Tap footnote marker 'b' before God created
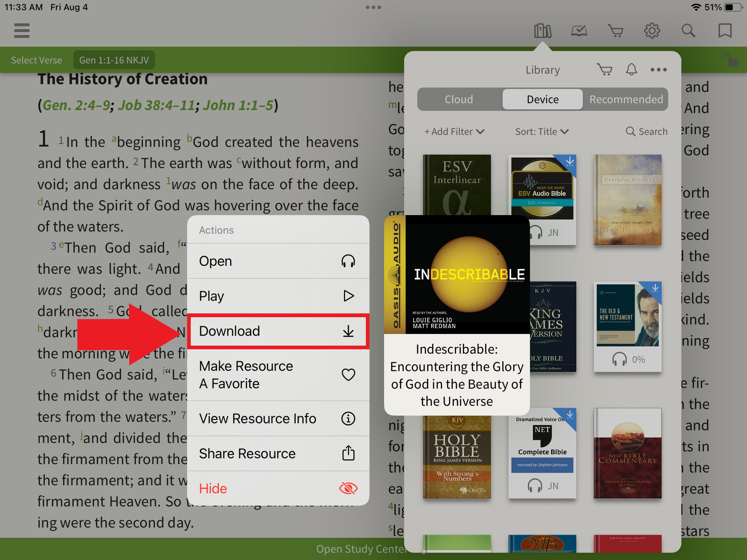 pos(189,139)
